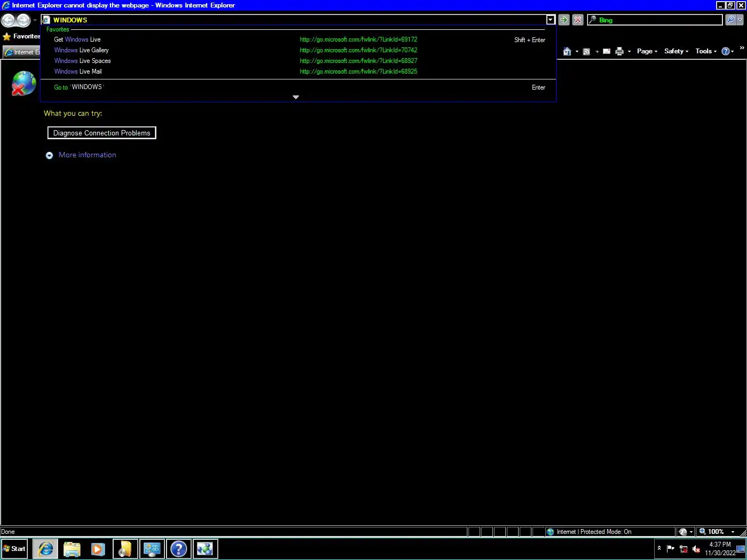Click the green Go arrow button
This screenshot has height=560, width=747.
563,20
